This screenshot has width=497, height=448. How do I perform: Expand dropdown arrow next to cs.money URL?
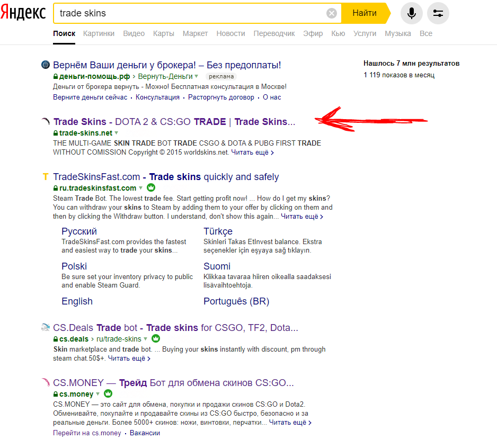[x=98, y=394]
